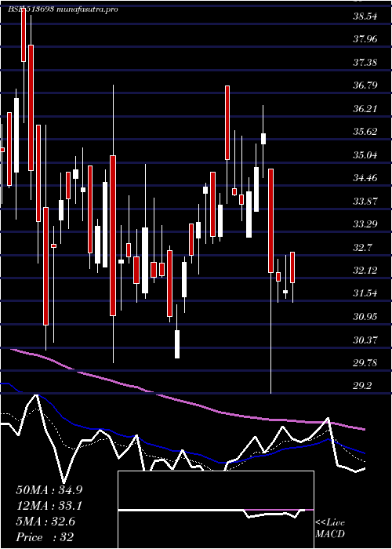
Task: Click the 30.95 price axis label
Action: click(x=365, y=317)
